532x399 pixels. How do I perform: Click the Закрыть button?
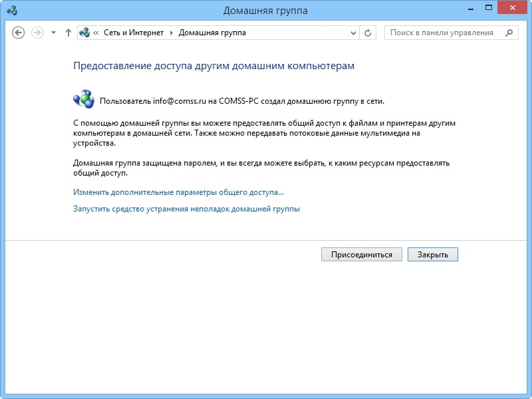(433, 255)
